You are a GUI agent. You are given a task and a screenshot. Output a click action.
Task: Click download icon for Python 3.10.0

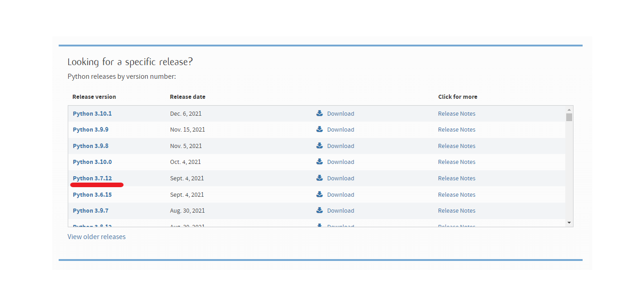point(319,162)
